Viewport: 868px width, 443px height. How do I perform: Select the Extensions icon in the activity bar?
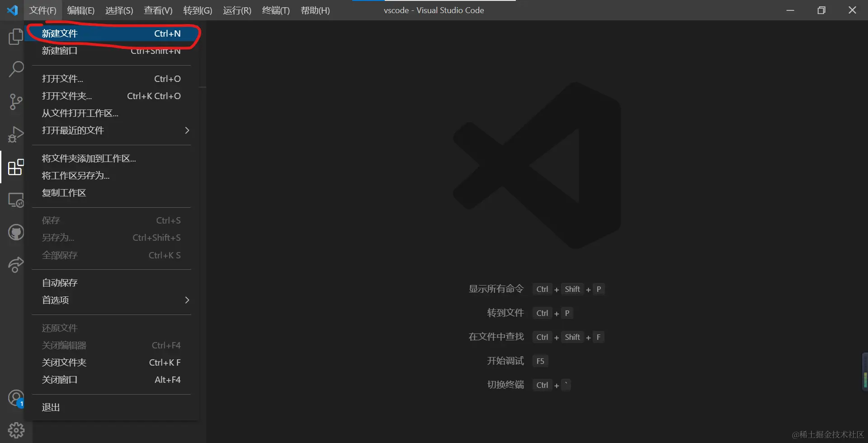click(16, 167)
